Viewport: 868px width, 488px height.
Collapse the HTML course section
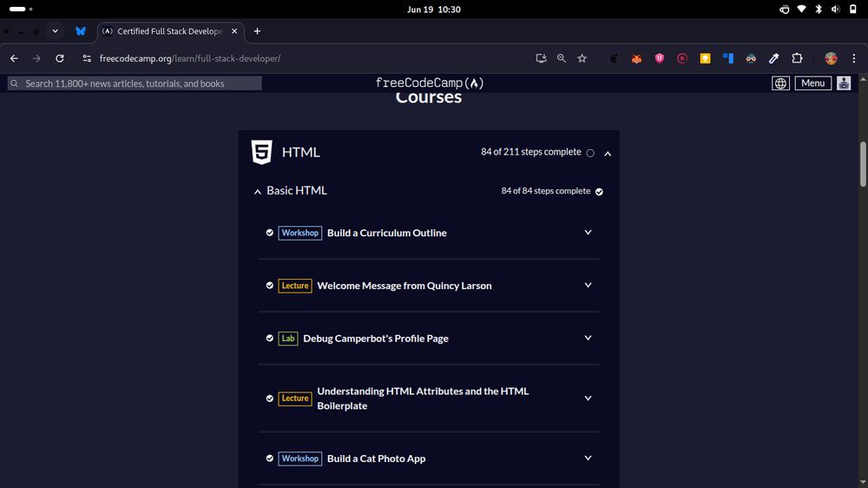click(x=608, y=154)
